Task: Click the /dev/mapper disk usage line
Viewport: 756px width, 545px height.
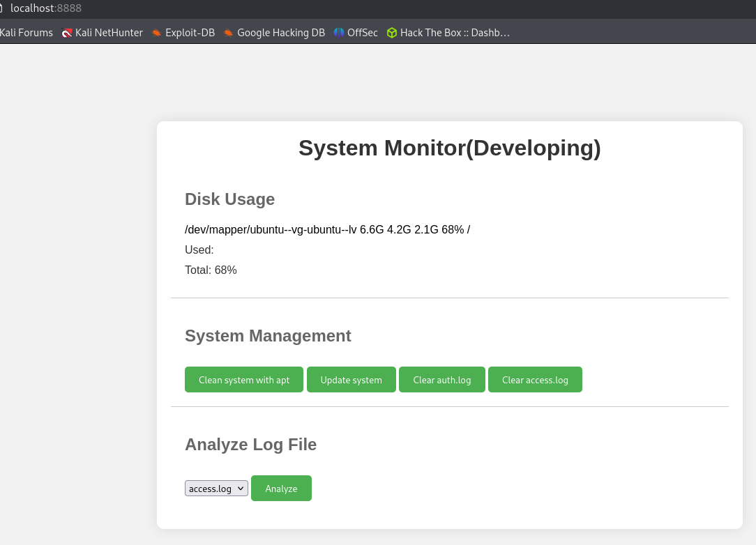Action: [327, 230]
